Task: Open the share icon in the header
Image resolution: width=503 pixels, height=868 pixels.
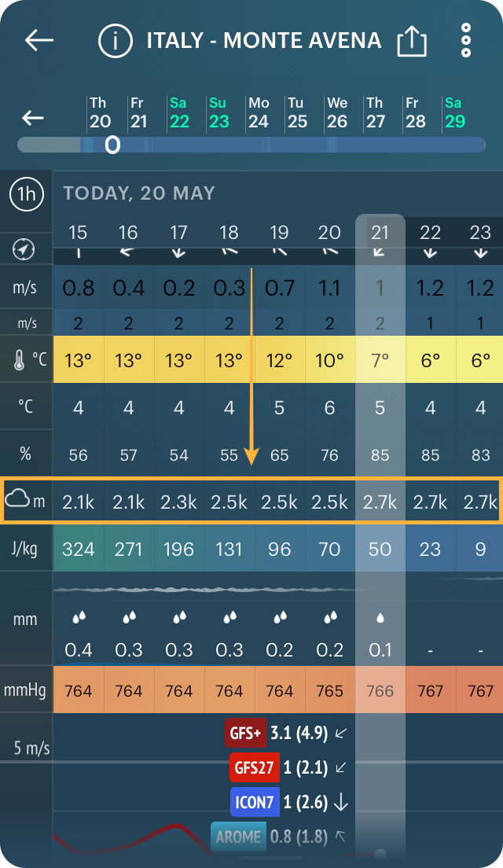Action: pyautogui.click(x=411, y=40)
